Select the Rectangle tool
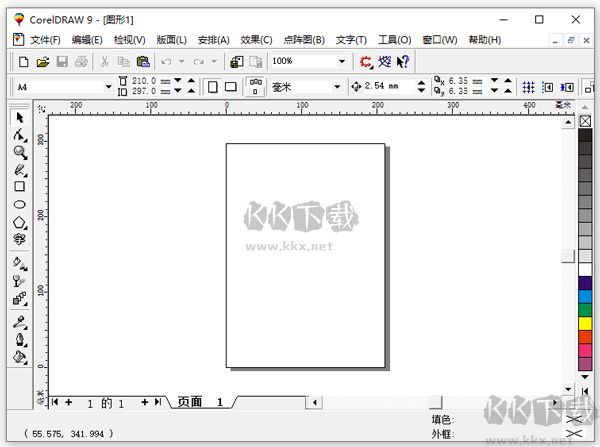This screenshot has width=600, height=447. [x=20, y=186]
